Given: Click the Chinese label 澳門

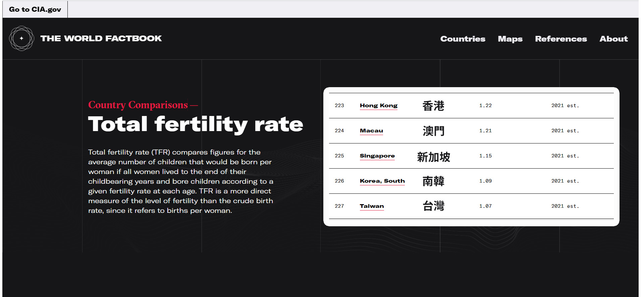Looking at the screenshot, I should tap(433, 131).
